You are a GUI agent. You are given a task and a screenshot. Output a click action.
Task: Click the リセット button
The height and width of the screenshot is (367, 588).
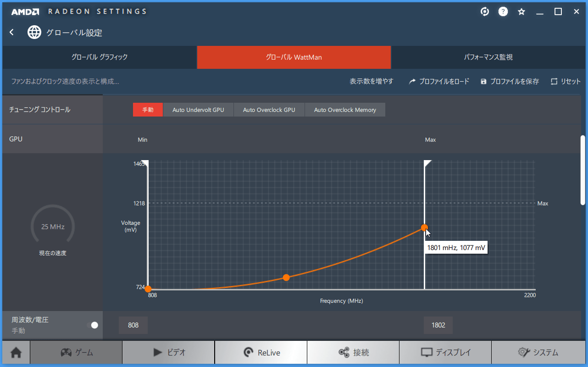tap(566, 81)
